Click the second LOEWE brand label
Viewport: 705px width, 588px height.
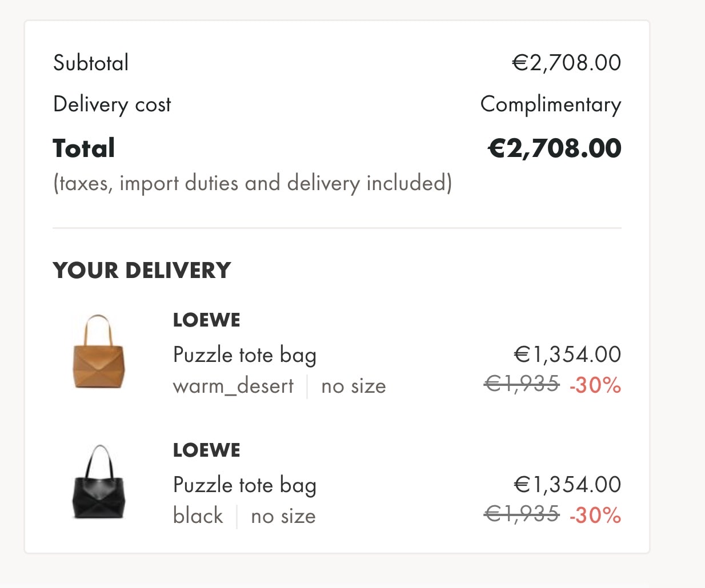(206, 450)
